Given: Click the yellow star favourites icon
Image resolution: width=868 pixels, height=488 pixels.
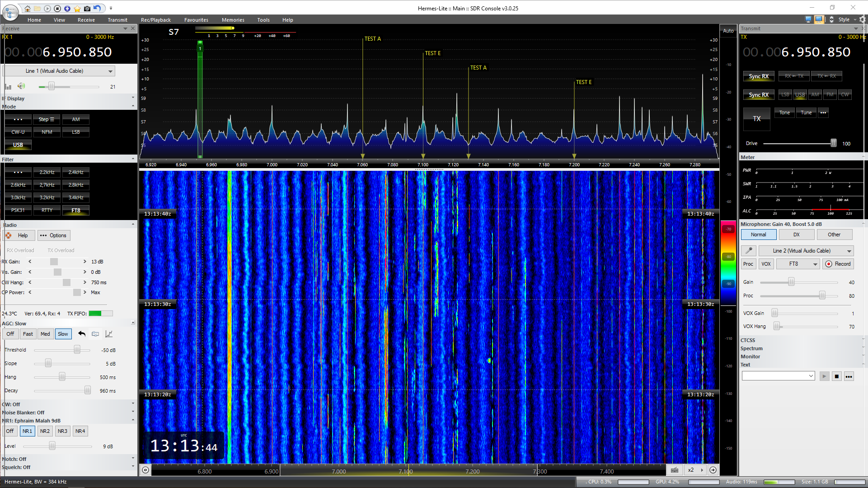Looking at the screenshot, I should click(77, 9).
